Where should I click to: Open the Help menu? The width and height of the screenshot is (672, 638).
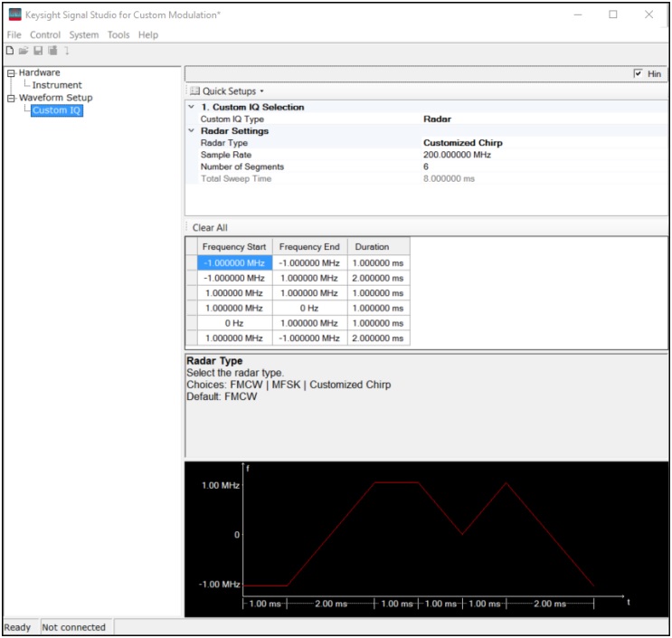147,34
